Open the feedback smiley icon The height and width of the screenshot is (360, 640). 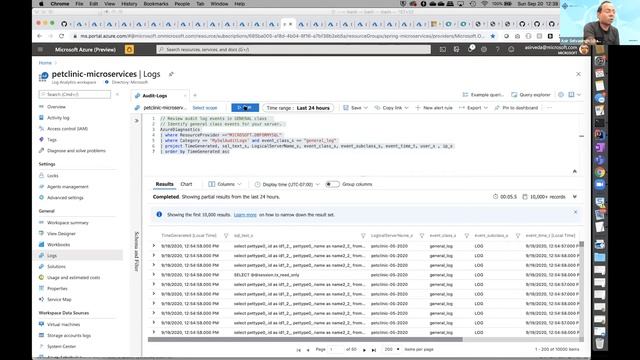(x=511, y=49)
